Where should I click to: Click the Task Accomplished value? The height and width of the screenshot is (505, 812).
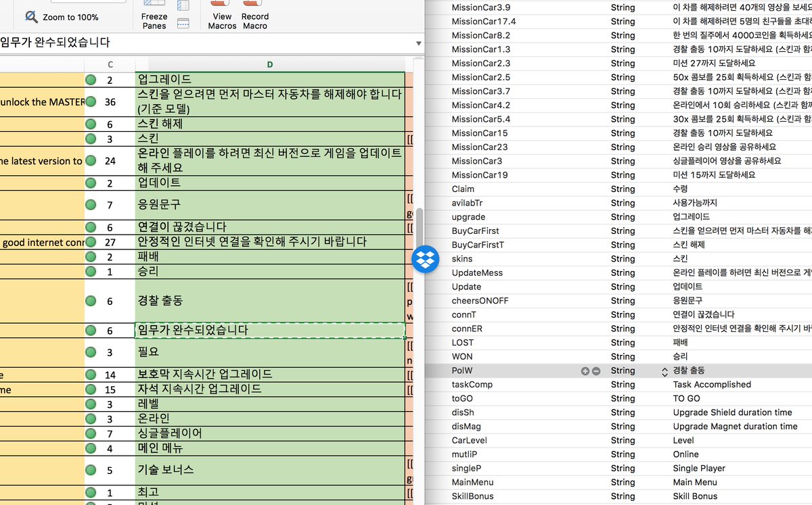(712, 385)
